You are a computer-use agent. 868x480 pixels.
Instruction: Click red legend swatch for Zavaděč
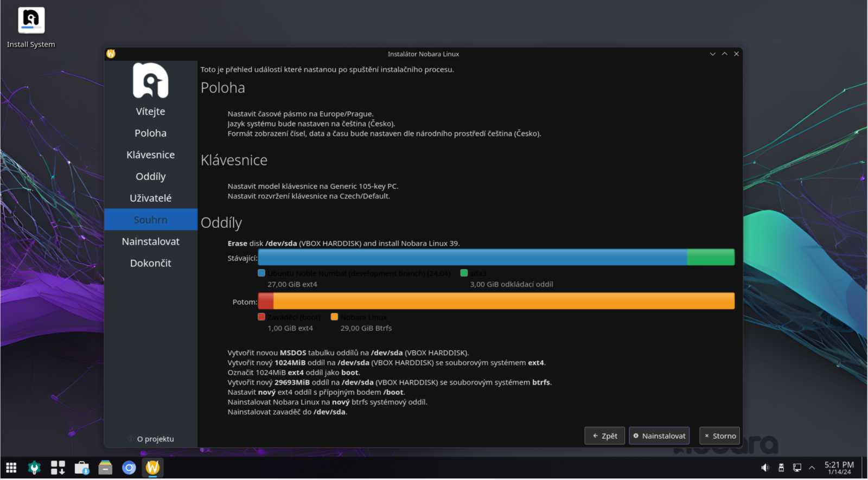tap(261, 317)
